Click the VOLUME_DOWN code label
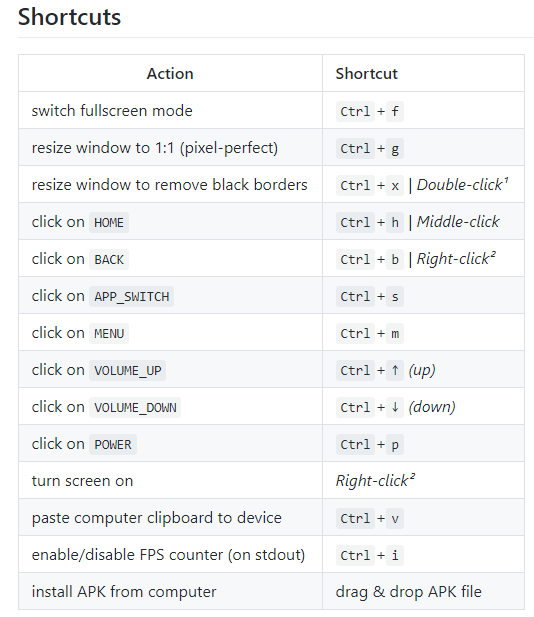Viewport: 534px width, 617px height. 135,407
